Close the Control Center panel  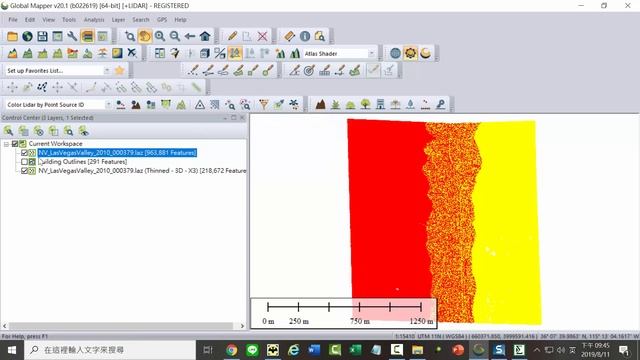(242, 118)
